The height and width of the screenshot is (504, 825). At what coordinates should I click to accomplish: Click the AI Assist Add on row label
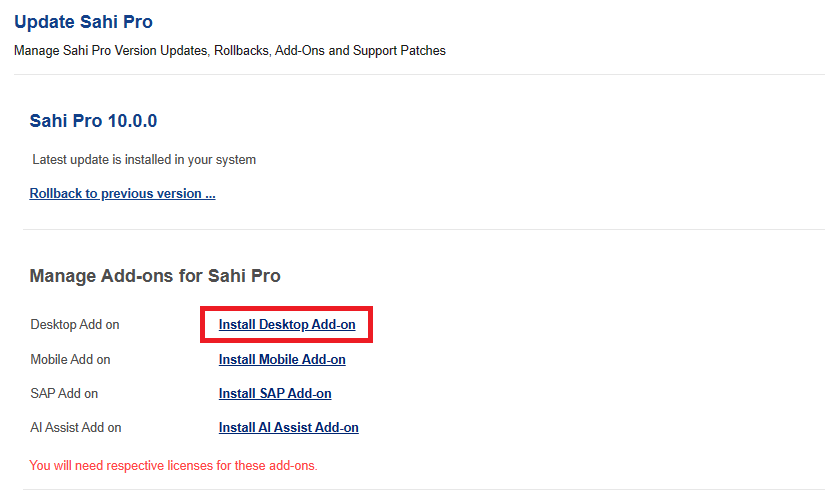76,427
